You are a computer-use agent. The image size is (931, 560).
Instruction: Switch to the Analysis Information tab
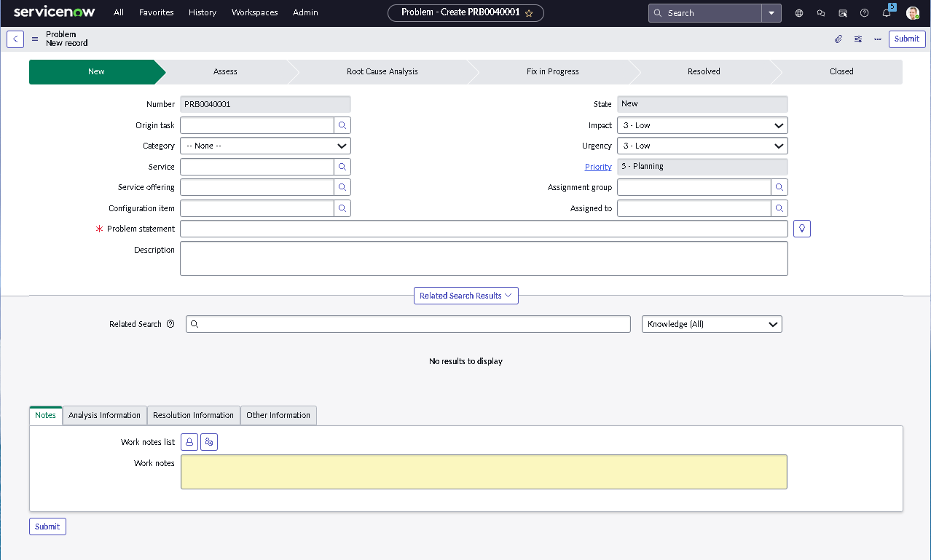click(104, 415)
